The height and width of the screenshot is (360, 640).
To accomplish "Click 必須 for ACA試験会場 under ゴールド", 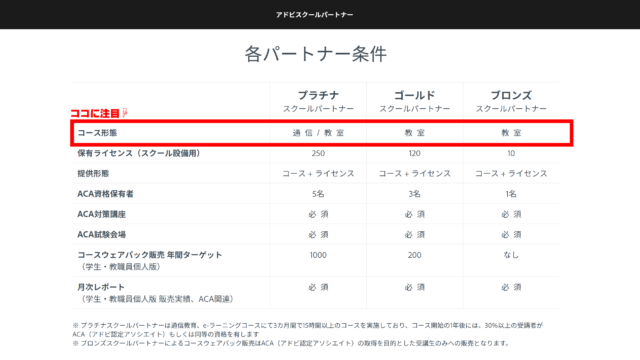I will [415, 235].
